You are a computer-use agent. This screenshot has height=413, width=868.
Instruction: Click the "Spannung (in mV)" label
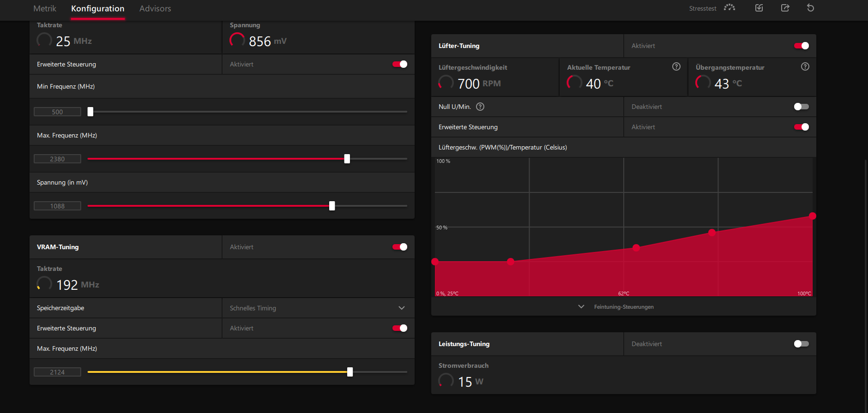tap(62, 182)
